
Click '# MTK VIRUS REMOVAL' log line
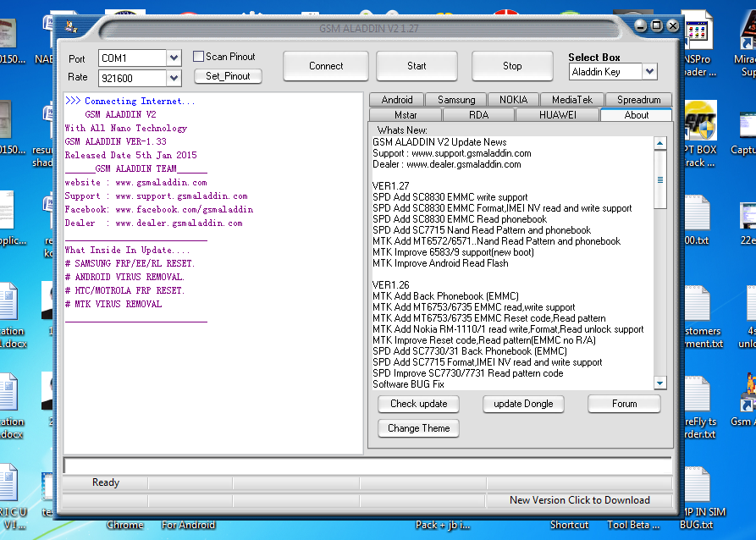[113, 304]
